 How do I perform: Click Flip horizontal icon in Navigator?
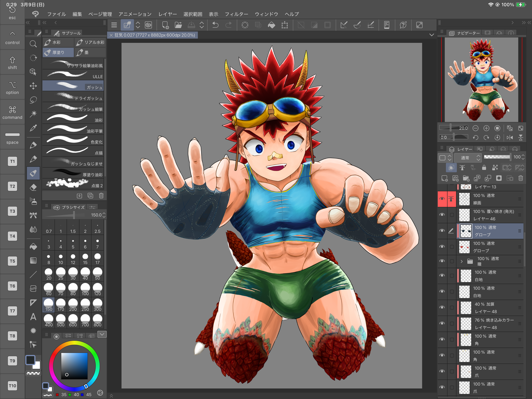tap(510, 137)
